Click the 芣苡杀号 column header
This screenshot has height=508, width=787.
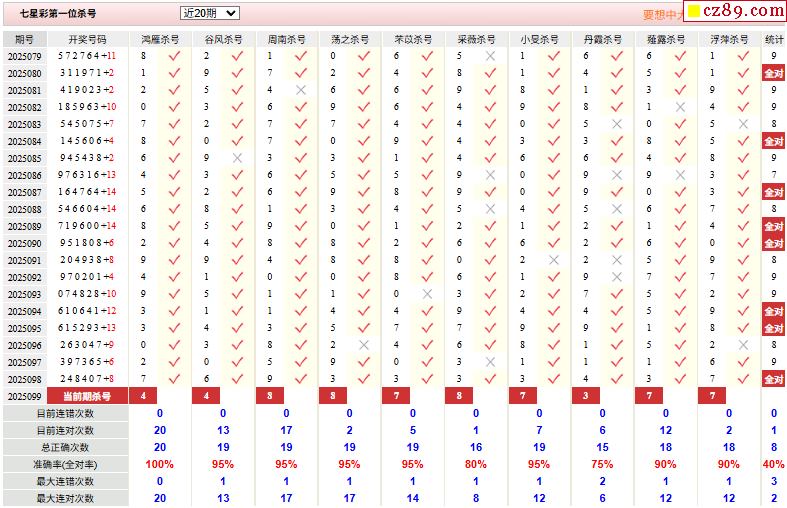point(413,39)
